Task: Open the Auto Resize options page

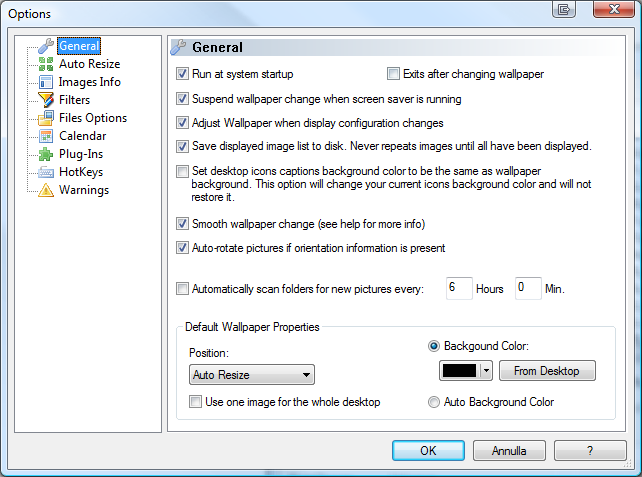Action: pos(90,64)
